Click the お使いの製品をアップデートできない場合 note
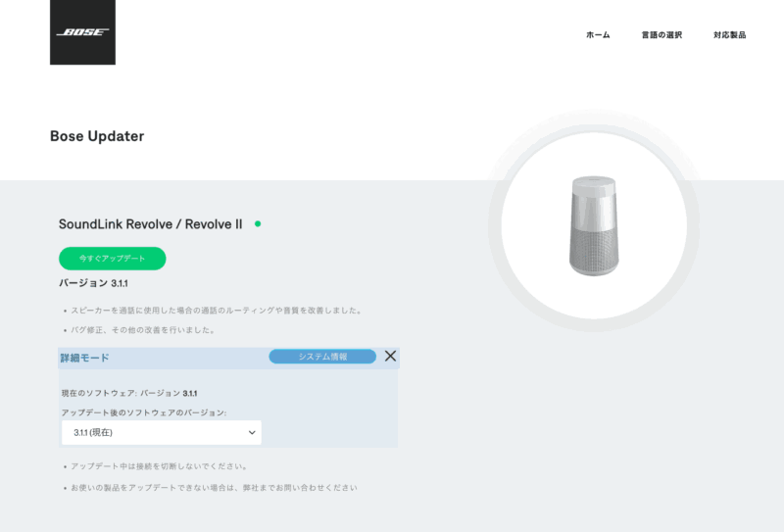784x532 pixels. [x=214, y=488]
